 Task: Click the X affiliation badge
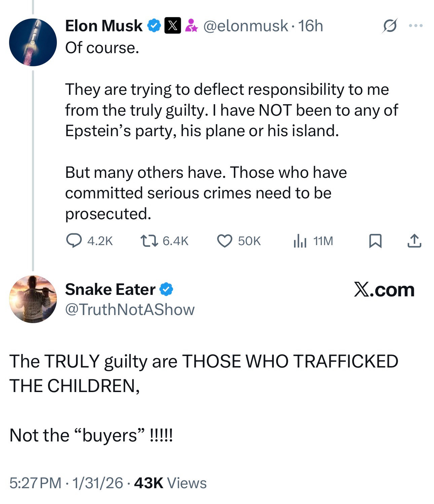tap(173, 26)
